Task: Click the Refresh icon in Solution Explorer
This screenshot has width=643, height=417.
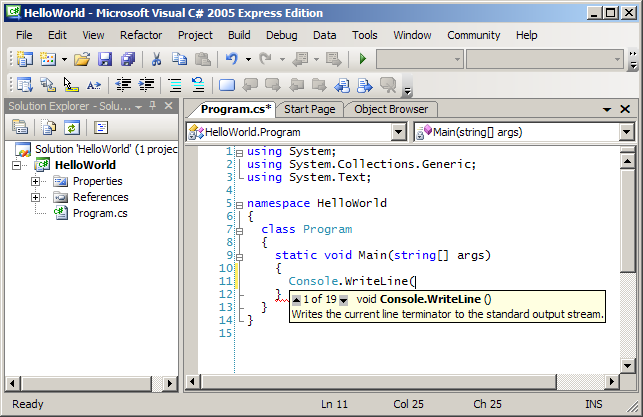Action: (72, 128)
